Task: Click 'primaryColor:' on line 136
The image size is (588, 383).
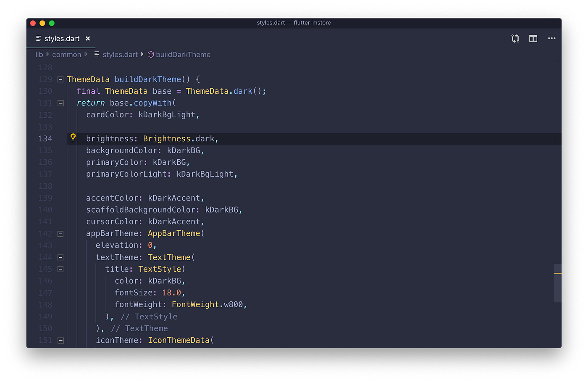Action: point(117,162)
